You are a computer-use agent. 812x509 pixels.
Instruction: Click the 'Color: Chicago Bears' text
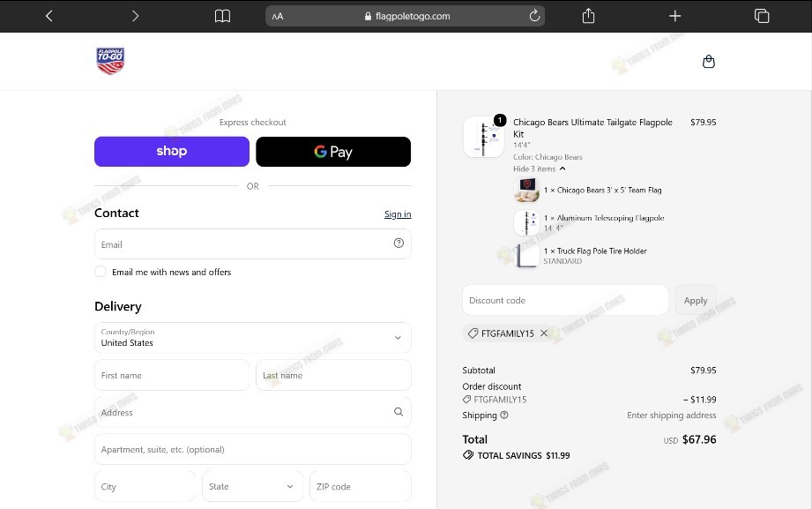click(x=548, y=157)
